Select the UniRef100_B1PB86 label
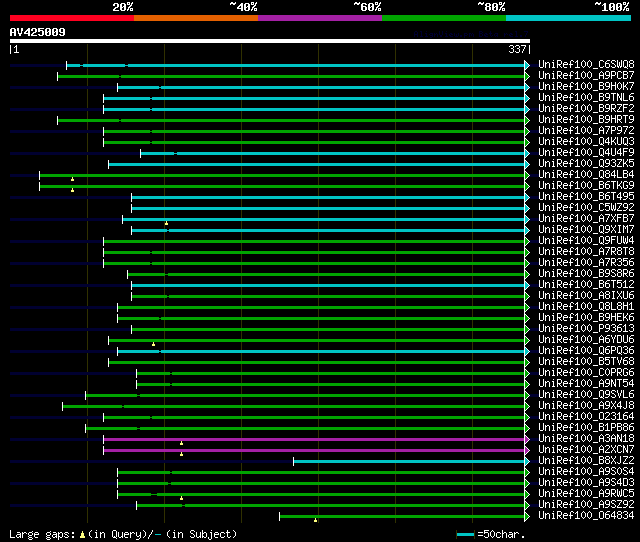This screenshot has width=640, height=542. tap(586, 428)
